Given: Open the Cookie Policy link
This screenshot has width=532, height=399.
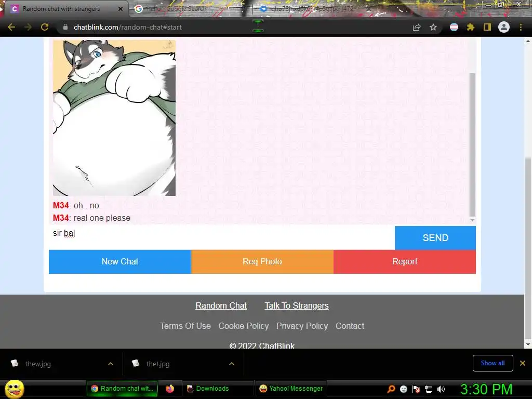Looking at the screenshot, I should pos(244,326).
